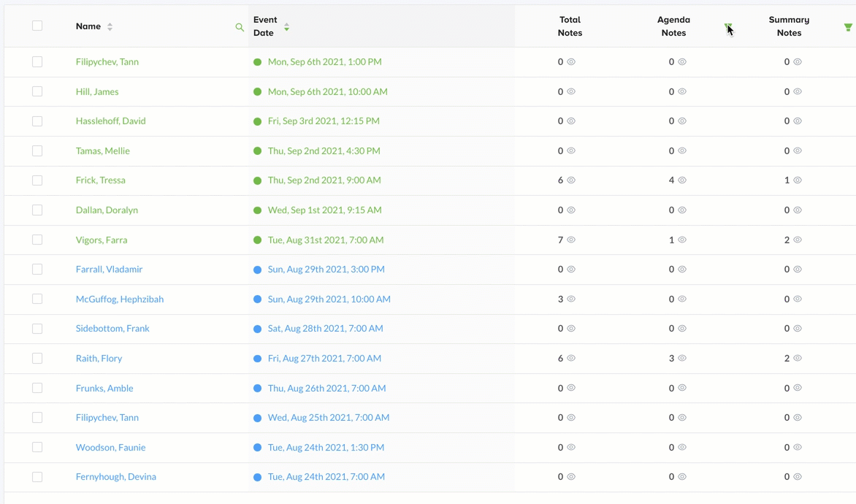View Summary Notes for Vigors, Farra
The image size is (856, 504).
798,240
